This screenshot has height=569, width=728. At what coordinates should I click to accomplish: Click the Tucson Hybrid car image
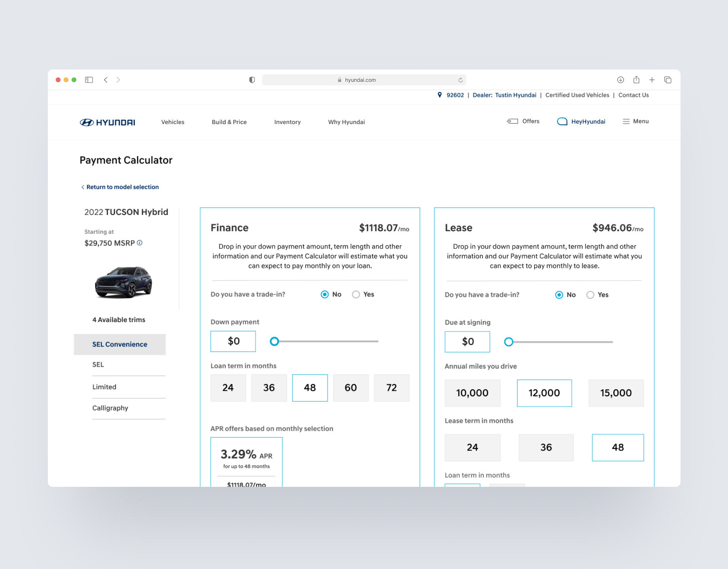click(123, 282)
